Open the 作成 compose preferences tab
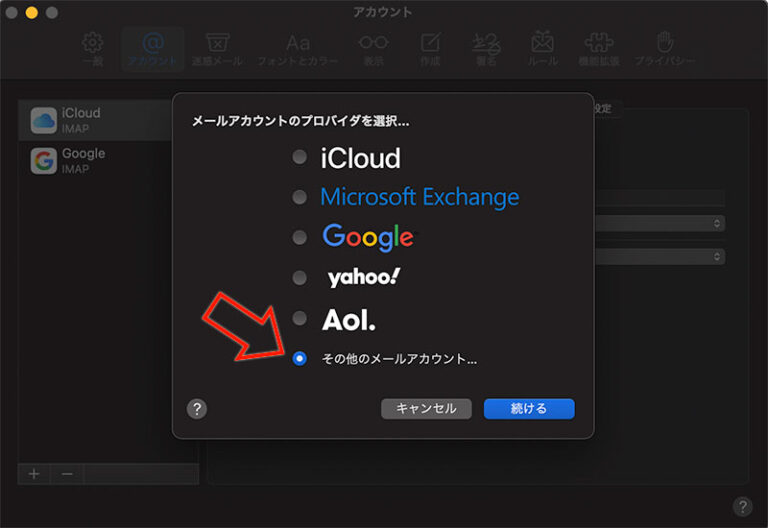 (x=430, y=49)
